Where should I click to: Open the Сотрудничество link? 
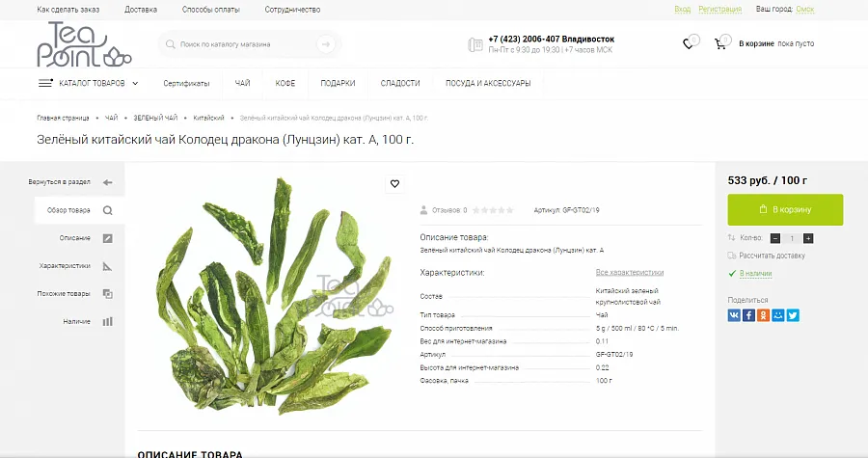tap(292, 10)
